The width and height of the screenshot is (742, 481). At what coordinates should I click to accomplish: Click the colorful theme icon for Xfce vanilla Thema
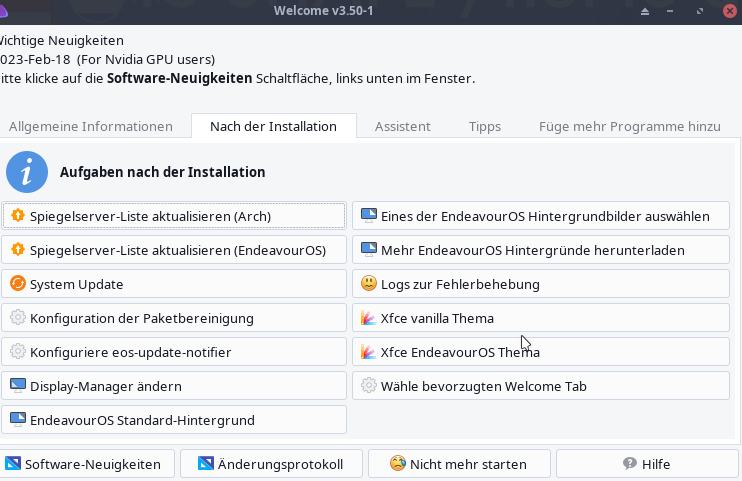pos(369,318)
